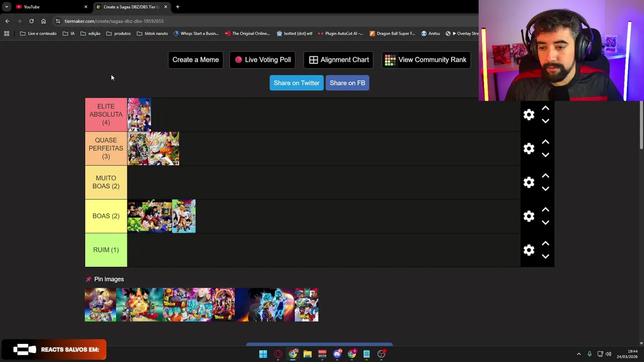Go to browser home page
644x362 pixels.
[x=43, y=21]
